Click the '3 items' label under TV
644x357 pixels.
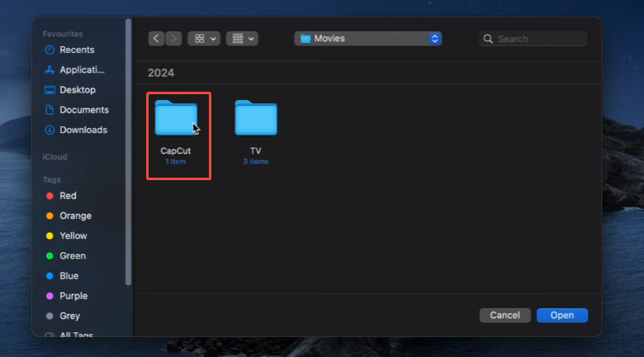pyautogui.click(x=256, y=162)
